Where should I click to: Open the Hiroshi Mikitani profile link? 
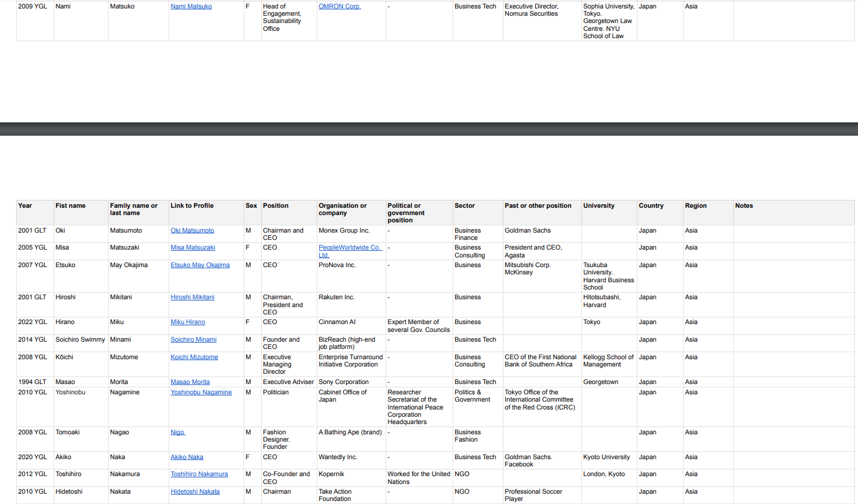(x=193, y=297)
